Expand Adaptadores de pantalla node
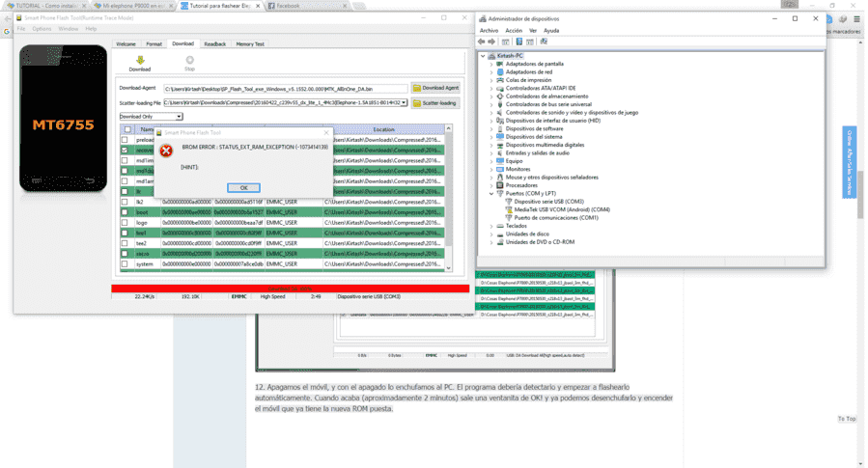This screenshot has width=868, height=468. [x=491, y=65]
